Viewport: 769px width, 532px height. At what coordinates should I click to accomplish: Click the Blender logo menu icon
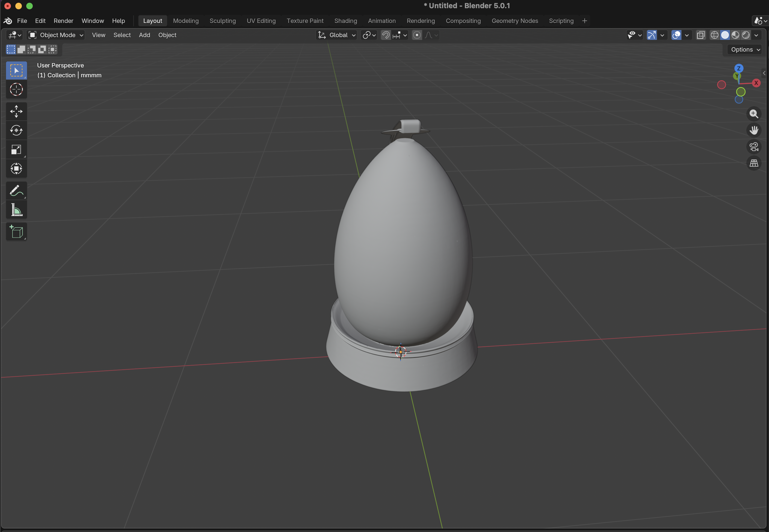[8, 21]
